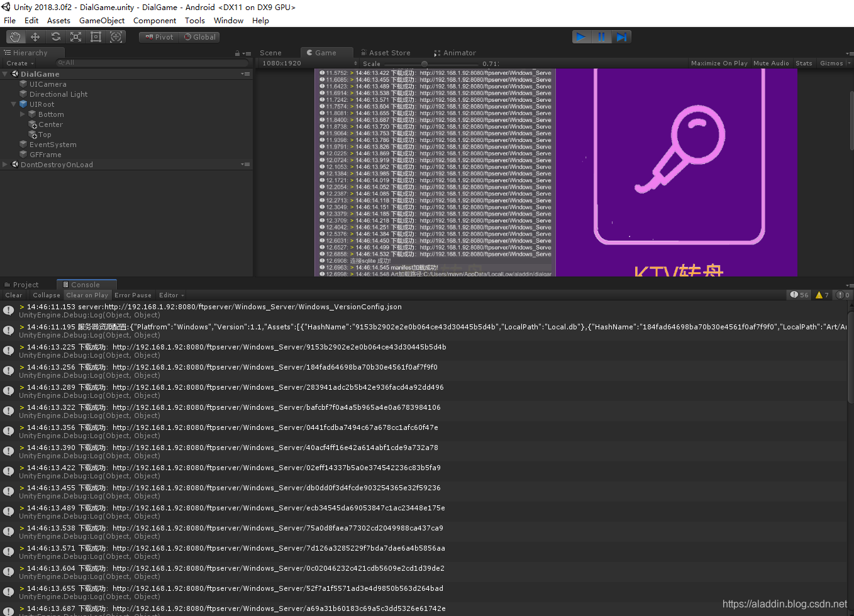The height and width of the screenshot is (616, 854).
Task: Toggle Gizmos in Game view
Action: (831, 63)
